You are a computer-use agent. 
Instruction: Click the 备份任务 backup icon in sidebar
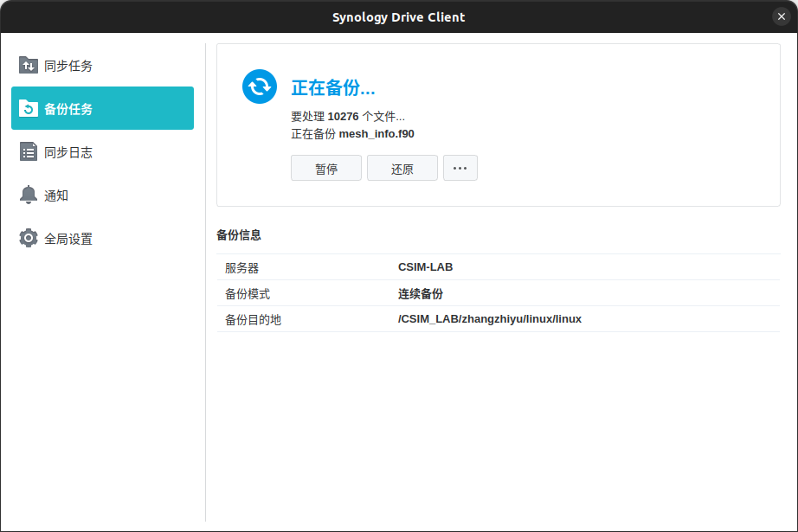click(29, 108)
